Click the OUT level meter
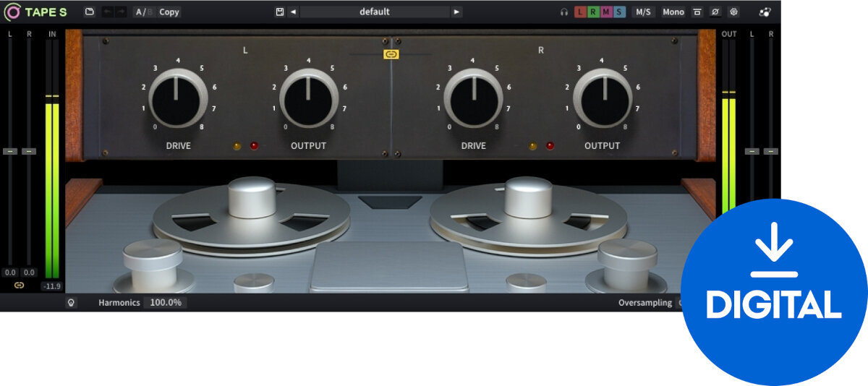Image resolution: width=868 pixels, height=386 pixels. [728, 126]
